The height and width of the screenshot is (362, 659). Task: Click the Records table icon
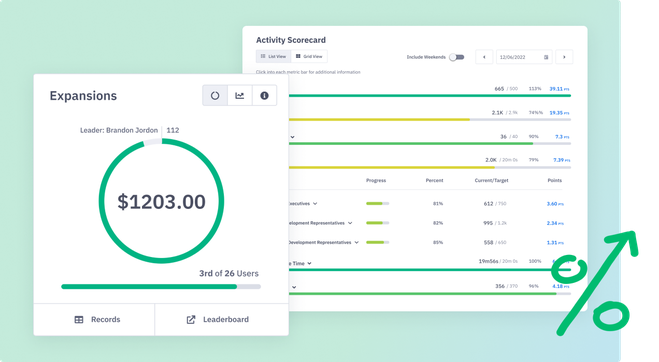pos(79,320)
